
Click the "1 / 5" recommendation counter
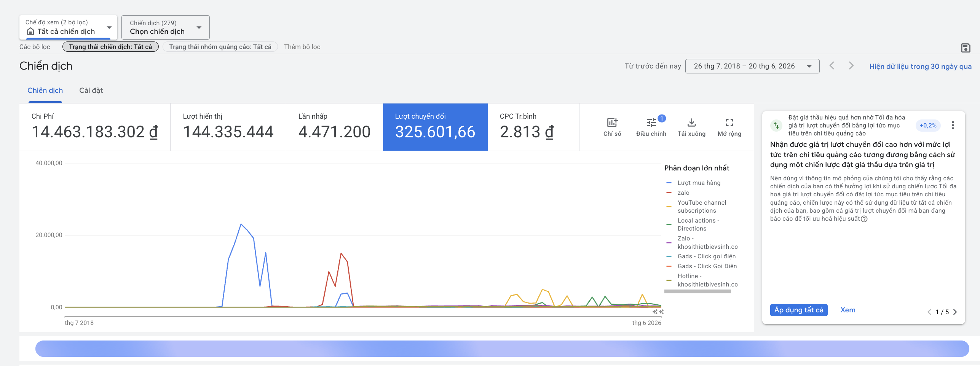(x=942, y=312)
